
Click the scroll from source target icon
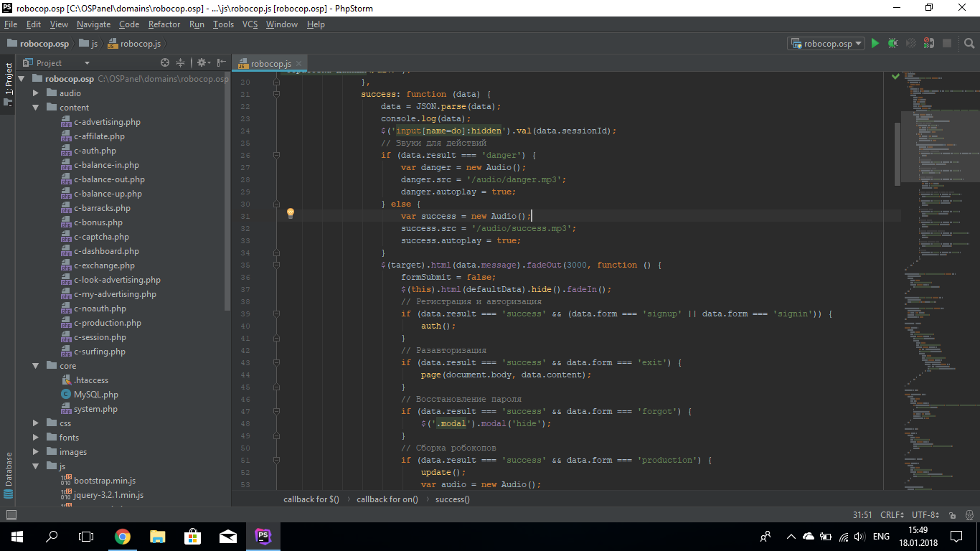(165, 63)
